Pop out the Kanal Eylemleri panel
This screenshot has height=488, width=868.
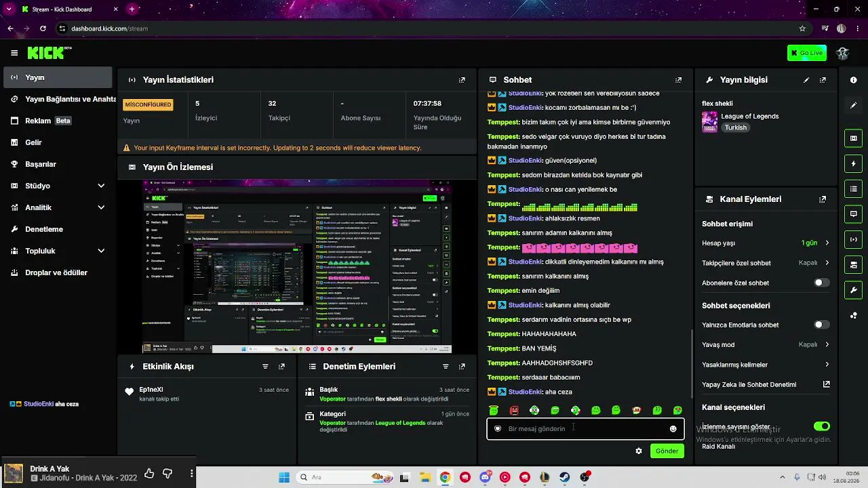tap(823, 199)
